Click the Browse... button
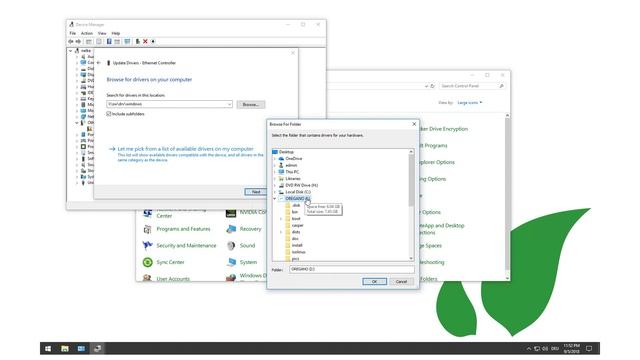Viewport: 640px width, 360px height. coord(251,104)
